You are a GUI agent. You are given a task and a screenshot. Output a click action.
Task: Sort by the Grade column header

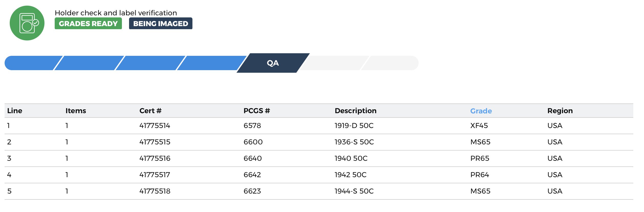point(481,111)
